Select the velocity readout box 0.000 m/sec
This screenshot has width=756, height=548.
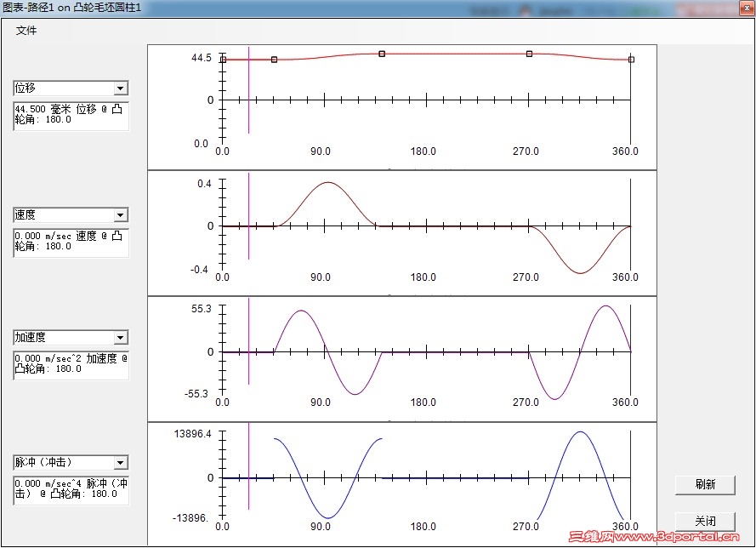pos(71,243)
